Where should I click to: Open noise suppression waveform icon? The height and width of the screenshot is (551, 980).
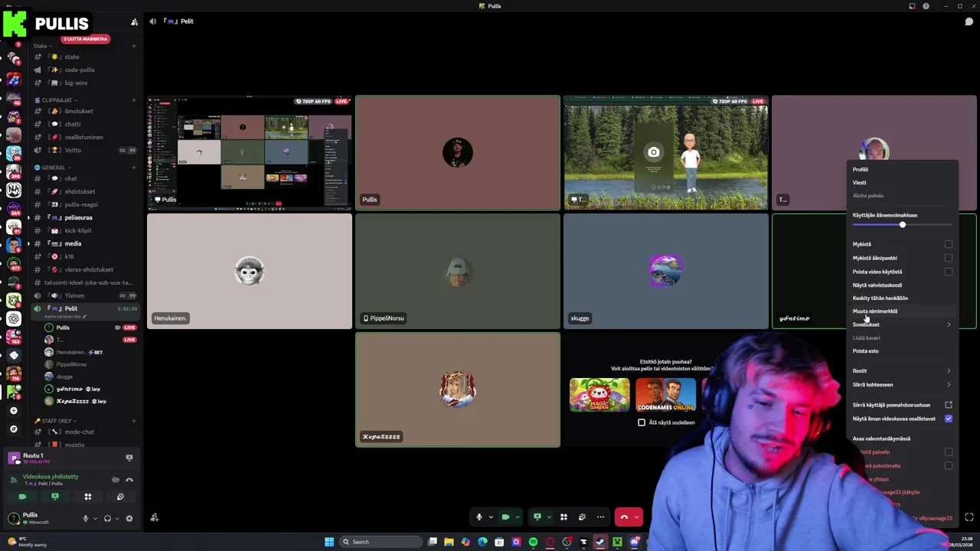(x=115, y=480)
